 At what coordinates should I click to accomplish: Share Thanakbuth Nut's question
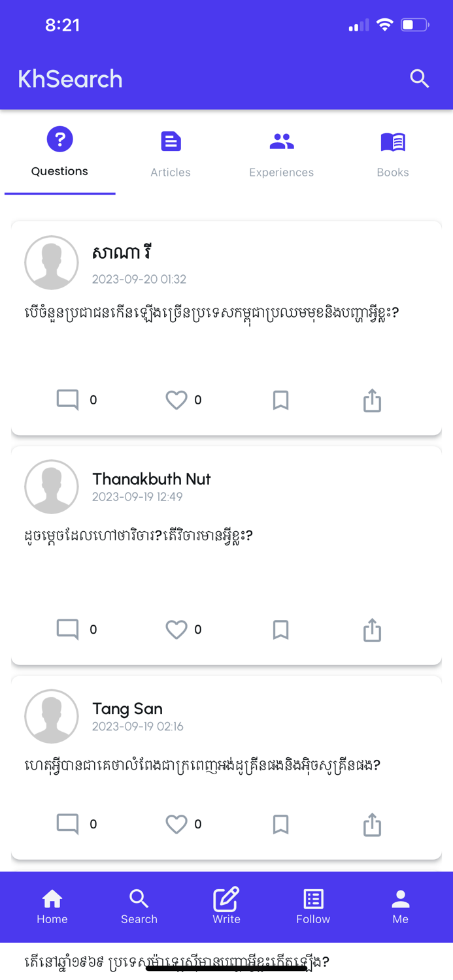(x=371, y=629)
